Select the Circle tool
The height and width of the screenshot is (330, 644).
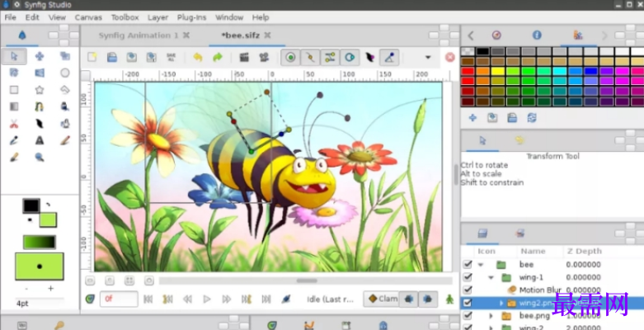coord(65,73)
